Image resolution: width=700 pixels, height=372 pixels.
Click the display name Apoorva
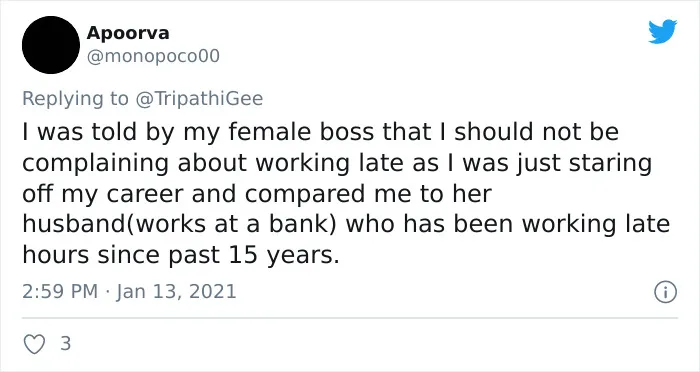click(128, 33)
